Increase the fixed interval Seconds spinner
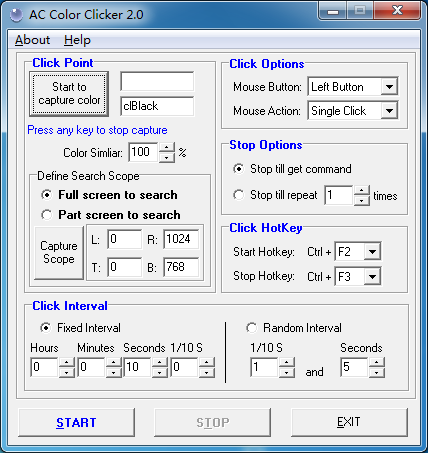This screenshot has width=428, height=453. point(160,362)
